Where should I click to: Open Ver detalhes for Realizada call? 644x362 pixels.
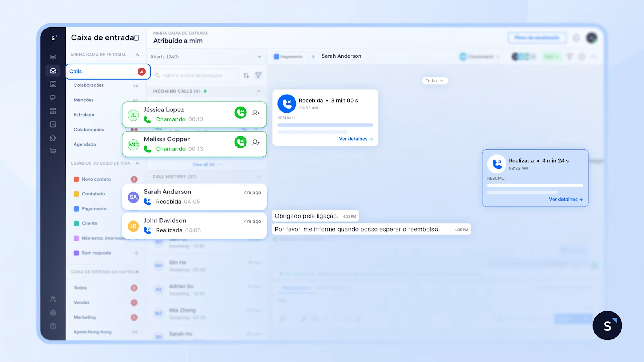click(x=566, y=199)
